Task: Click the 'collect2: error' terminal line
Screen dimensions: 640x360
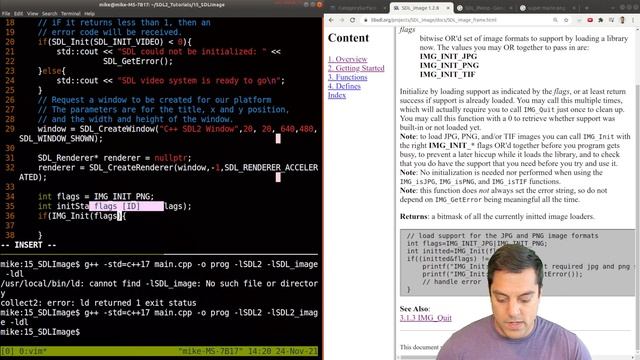Action: 98,303
